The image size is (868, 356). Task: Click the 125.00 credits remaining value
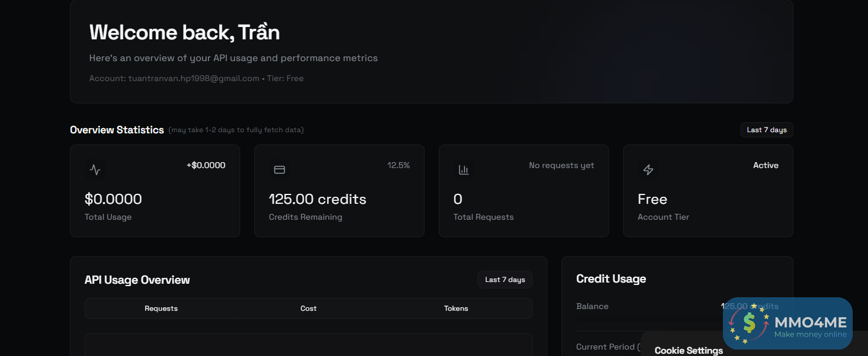pos(317,199)
